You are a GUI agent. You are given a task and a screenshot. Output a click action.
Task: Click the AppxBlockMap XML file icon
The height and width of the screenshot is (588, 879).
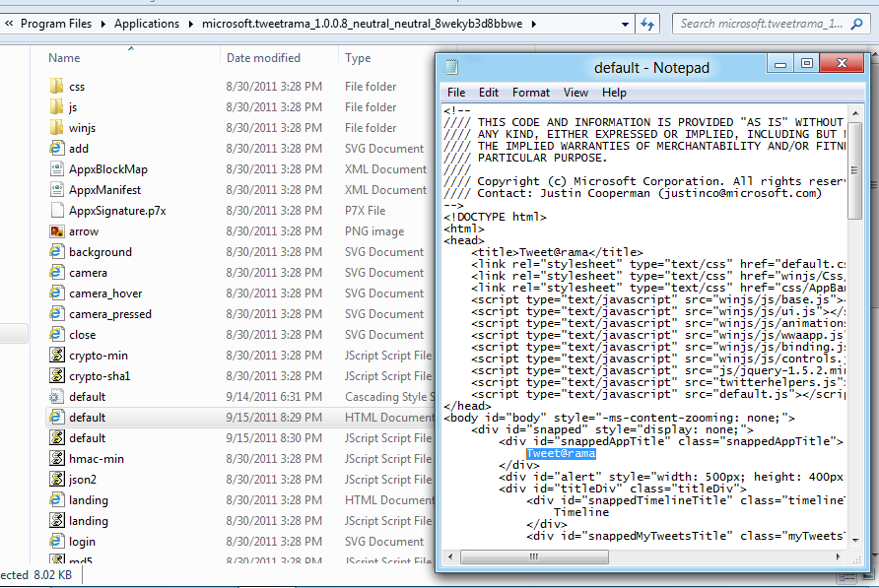click(56, 169)
